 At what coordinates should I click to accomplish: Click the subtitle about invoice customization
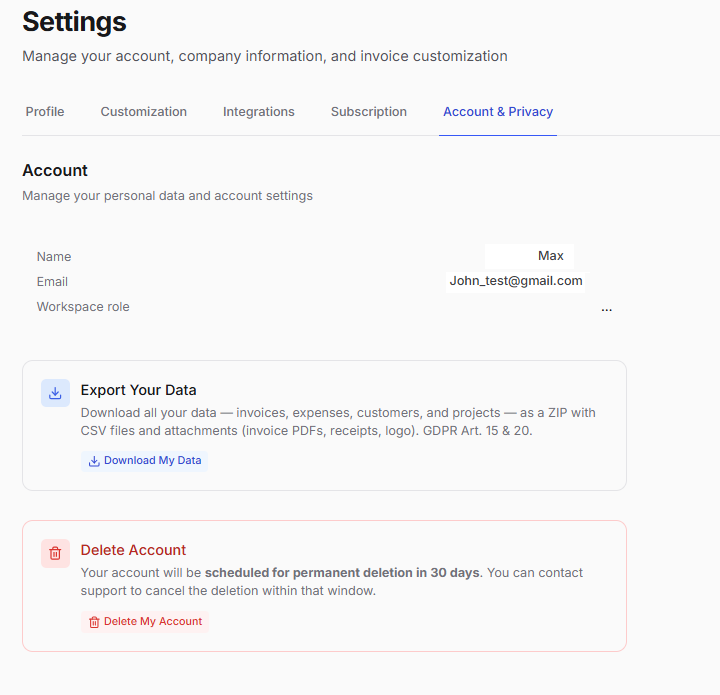265,56
